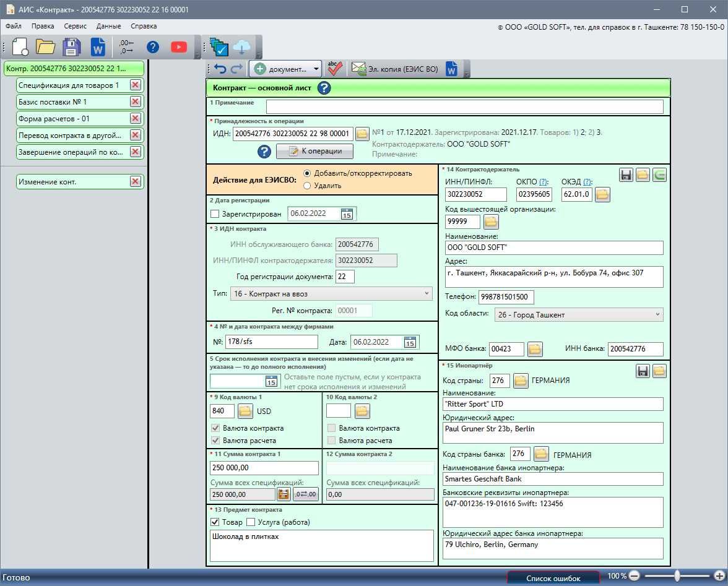Open help via blue question toolbar icon

coord(153,47)
